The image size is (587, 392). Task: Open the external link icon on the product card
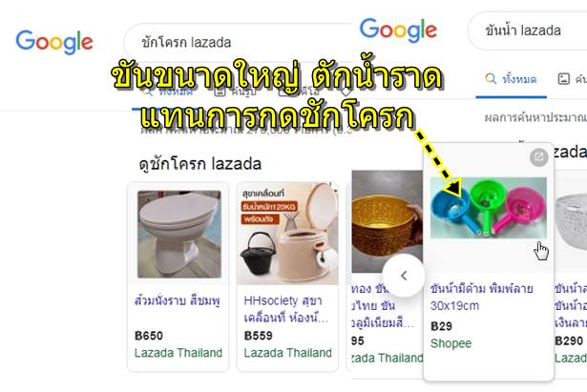539,156
